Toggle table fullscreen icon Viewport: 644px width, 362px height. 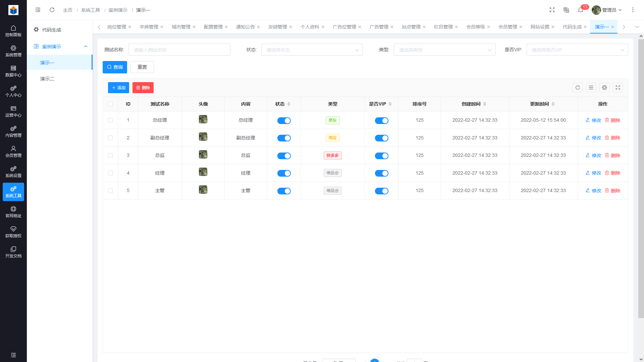618,87
